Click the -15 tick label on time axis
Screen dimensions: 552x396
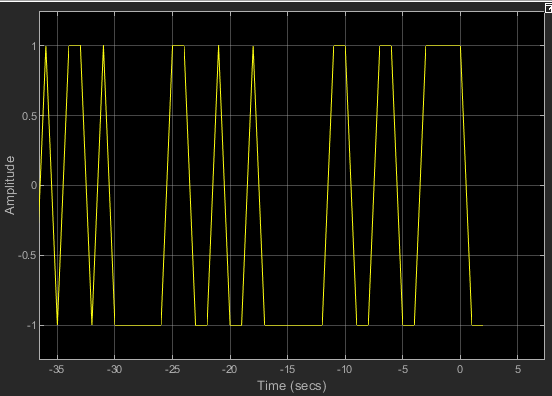point(287,369)
